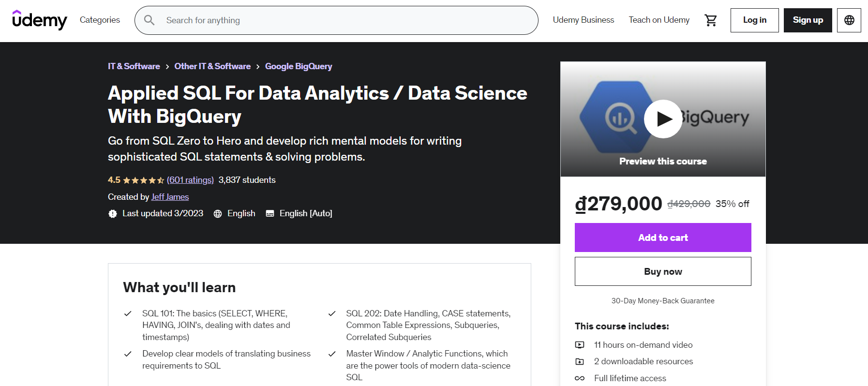
Task: Click the search magnifier icon
Action: click(150, 20)
